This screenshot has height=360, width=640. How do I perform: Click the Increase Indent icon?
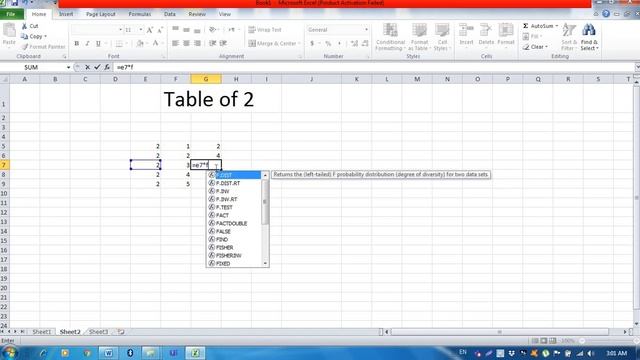coord(223,43)
